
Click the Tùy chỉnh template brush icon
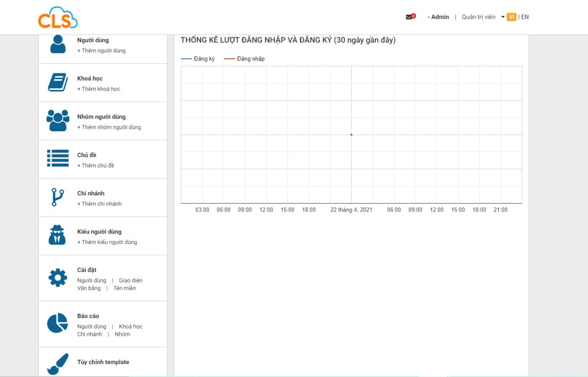[58, 365]
